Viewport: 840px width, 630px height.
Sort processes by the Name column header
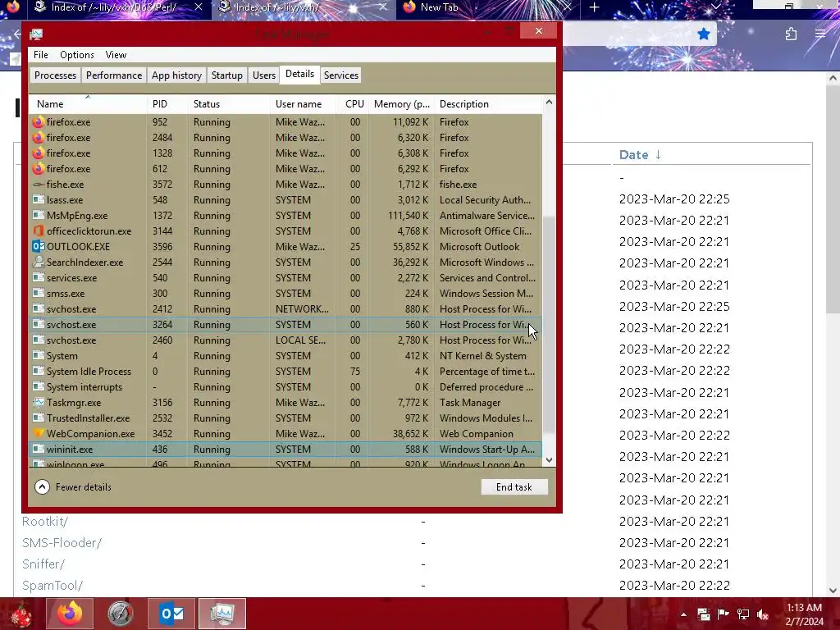[x=88, y=104]
